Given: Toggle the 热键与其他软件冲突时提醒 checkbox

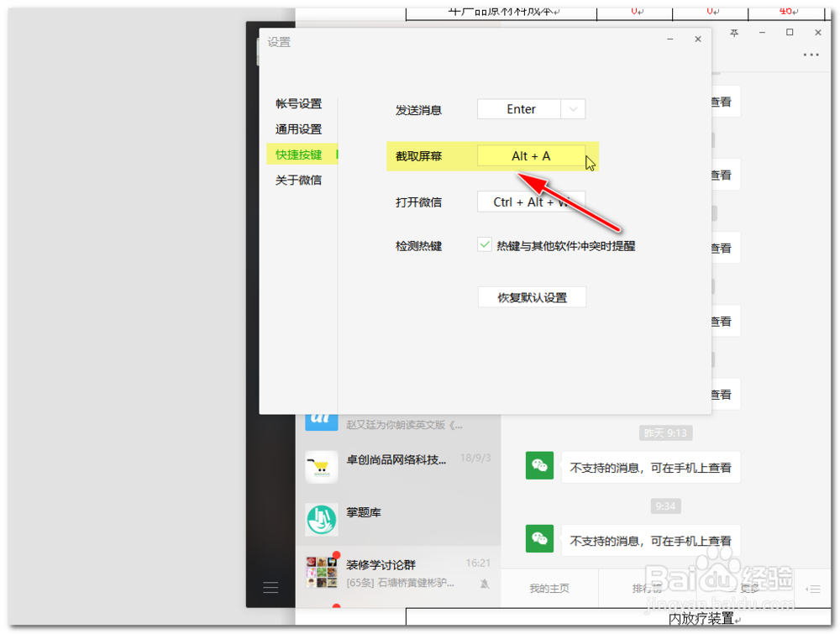Looking at the screenshot, I should tap(485, 245).
